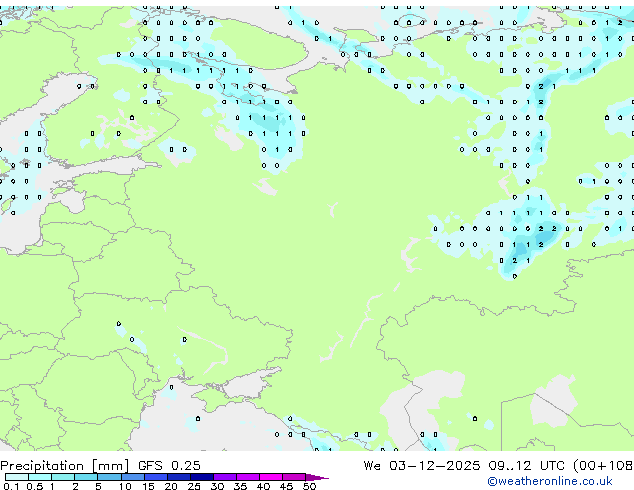This screenshot has height=490, width=634.
Task: Select the 0.5–1 mm legend swatch
Action: (40, 477)
